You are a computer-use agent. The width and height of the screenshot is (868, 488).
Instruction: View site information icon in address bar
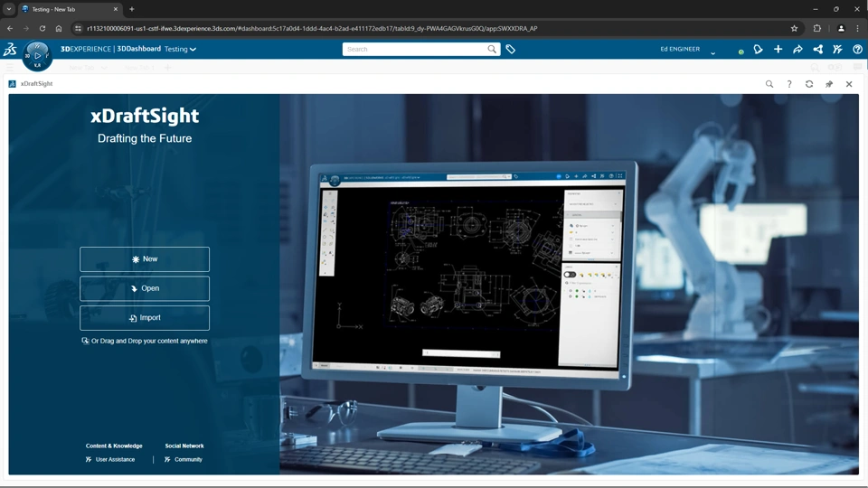(x=78, y=28)
